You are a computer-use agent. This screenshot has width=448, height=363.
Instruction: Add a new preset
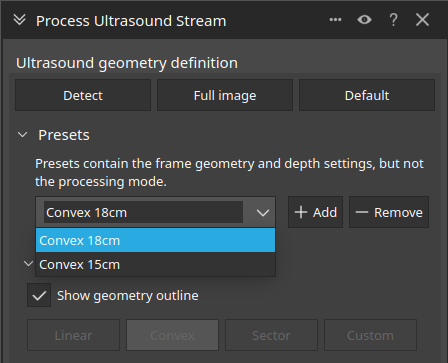pyautogui.click(x=315, y=212)
